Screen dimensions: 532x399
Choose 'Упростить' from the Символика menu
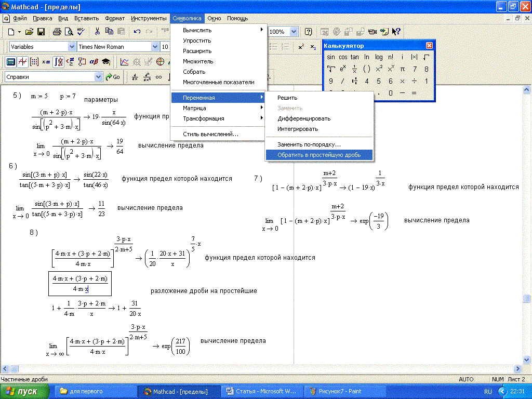[x=197, y=41]
